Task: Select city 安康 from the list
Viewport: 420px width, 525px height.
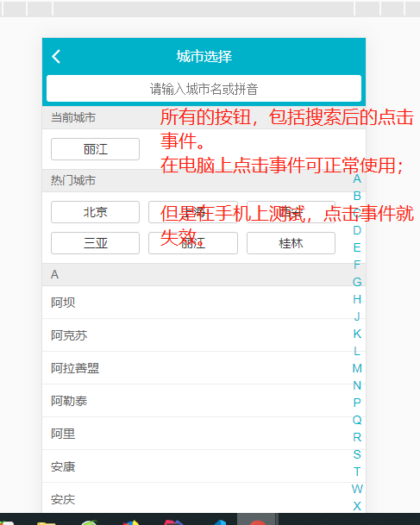Action: tap(204, 466)
